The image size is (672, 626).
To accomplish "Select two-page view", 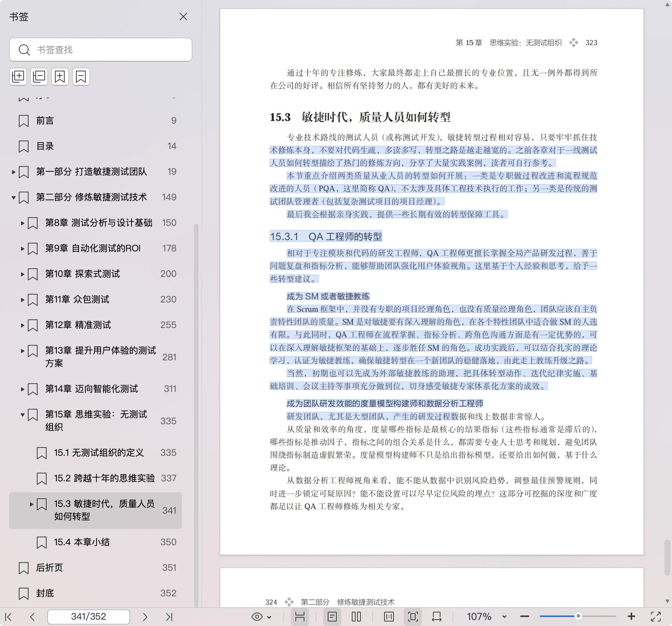I will [x=356, y=617].
